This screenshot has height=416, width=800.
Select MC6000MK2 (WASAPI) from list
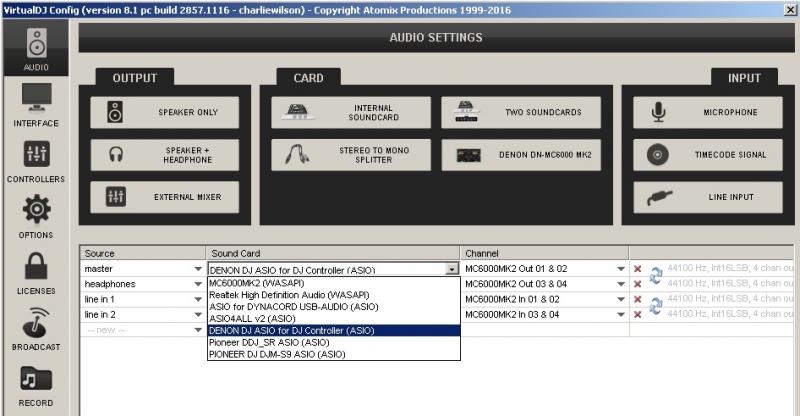(334, 283)
